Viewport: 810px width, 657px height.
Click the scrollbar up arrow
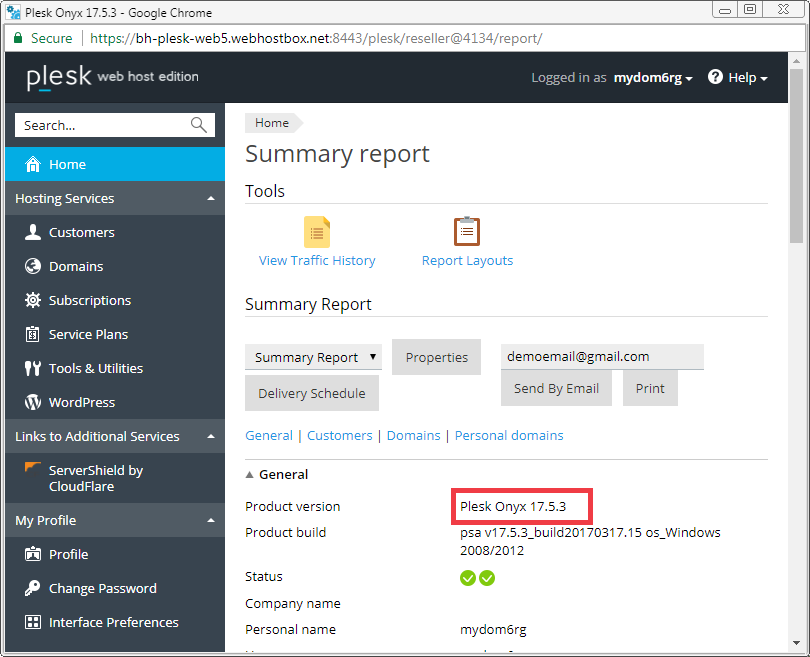[796, 60]
